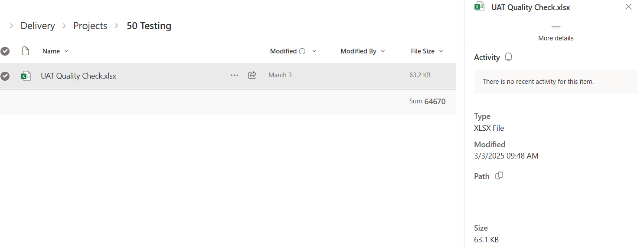Close the details pane with the X
Image resolution: width=644 pixels, height=248 pixels.
point(628,7)
